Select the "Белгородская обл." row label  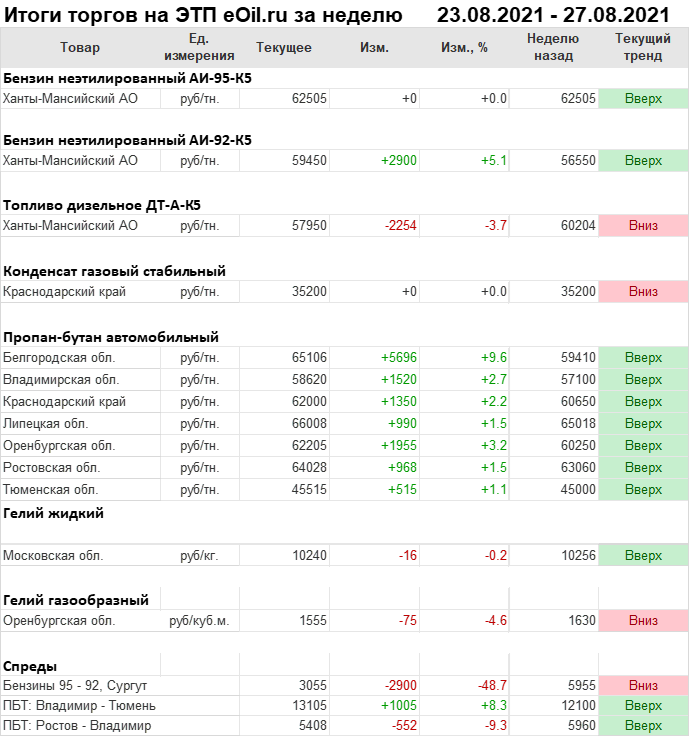pyautogui.click(x=59, y=358)
